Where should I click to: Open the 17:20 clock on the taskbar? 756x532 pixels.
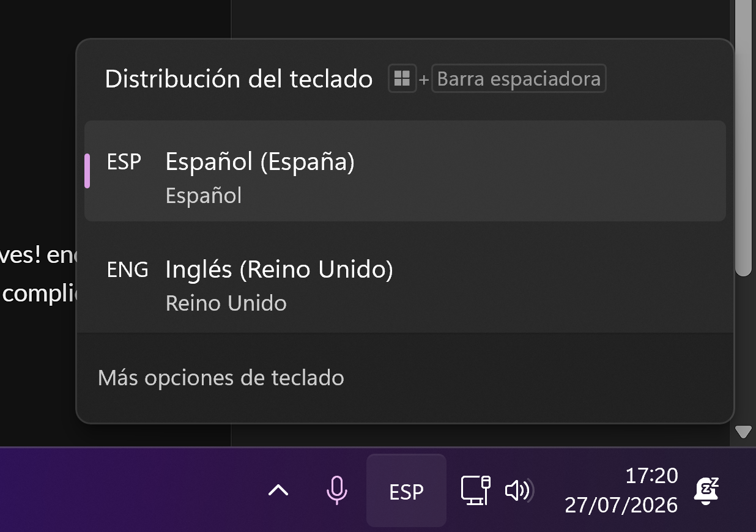click(651, 476)
